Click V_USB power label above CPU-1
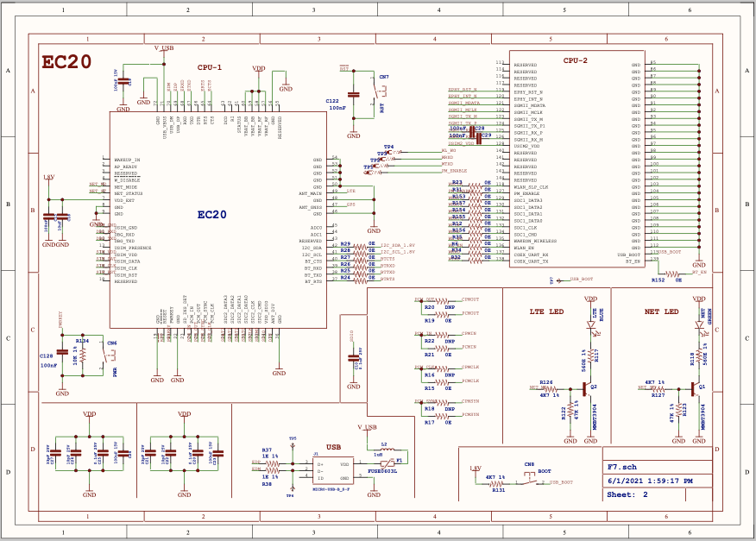Viewport: 756px width, 541px height. [x=164, y=47]
